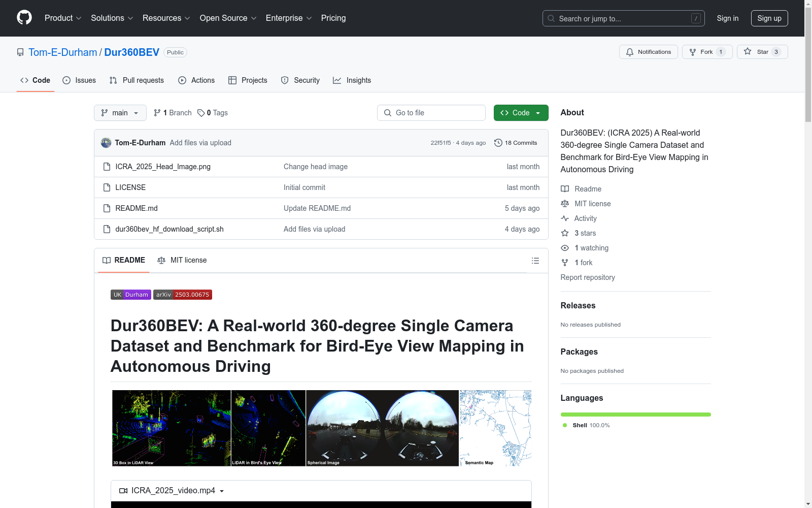Click the file icon beside dur360bev_hf_download_script.sh
812x508 pixels.
pos(107,229)
